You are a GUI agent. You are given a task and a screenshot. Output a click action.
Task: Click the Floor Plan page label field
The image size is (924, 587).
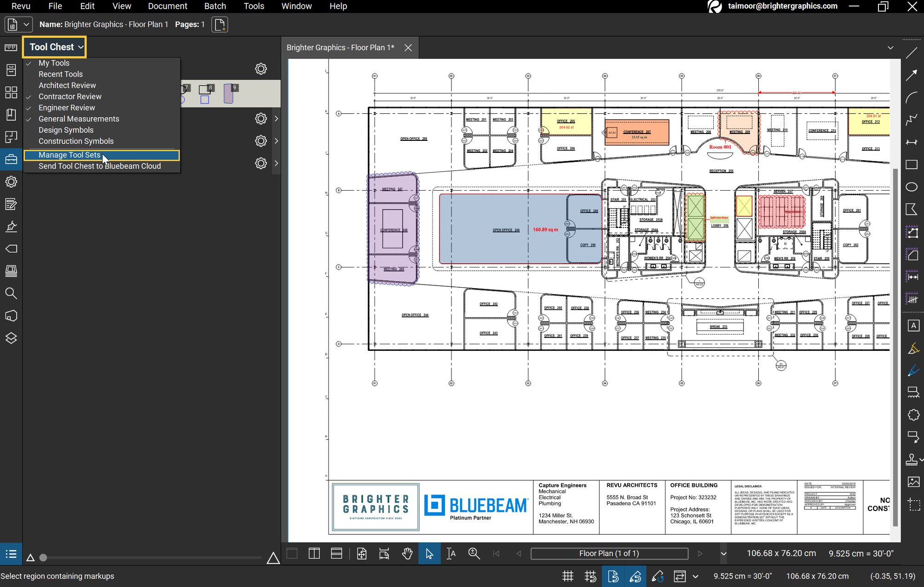[x=609, y=553]
